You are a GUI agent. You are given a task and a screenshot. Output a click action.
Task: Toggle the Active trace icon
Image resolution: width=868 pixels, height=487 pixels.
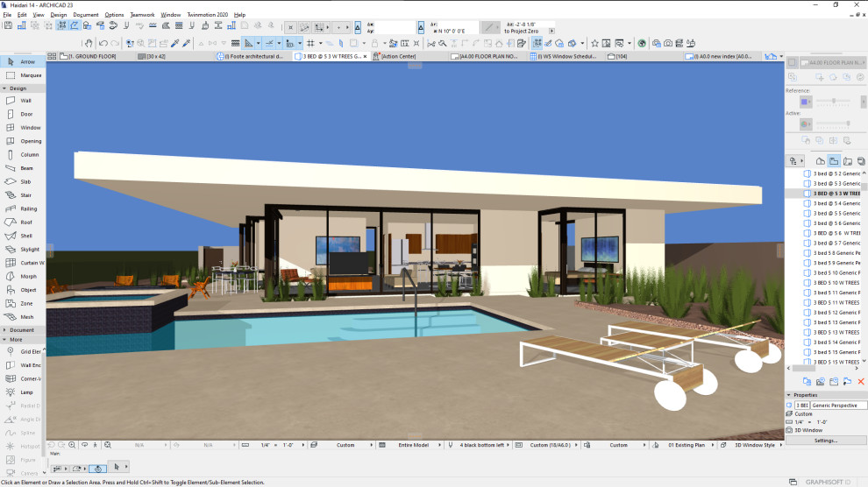[805, 124]
